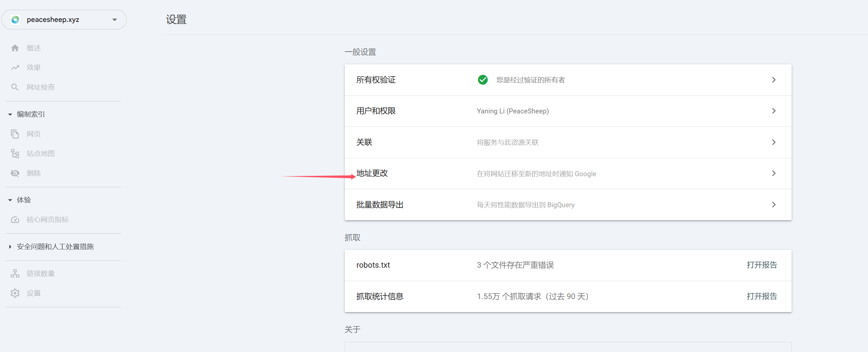The width and height of the screenshot is (868, 352).
Task: Click the peacesheep.xyz site favicon
Action: click(15, 20)
